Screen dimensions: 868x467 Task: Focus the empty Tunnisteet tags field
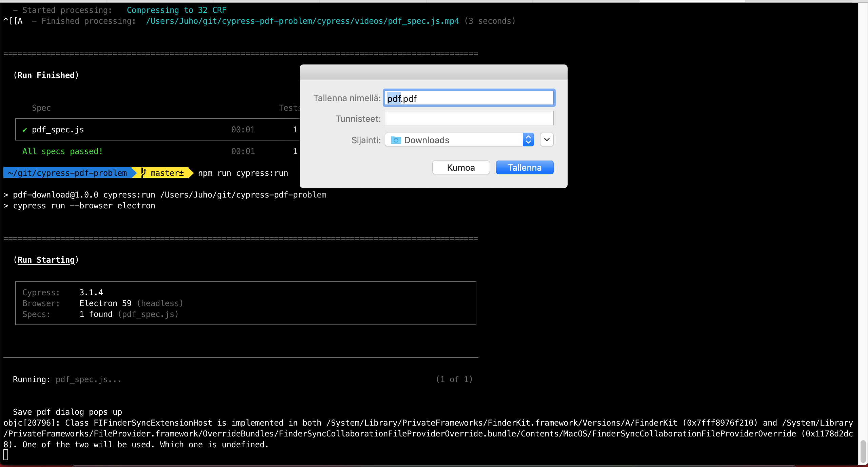point(469,118)
